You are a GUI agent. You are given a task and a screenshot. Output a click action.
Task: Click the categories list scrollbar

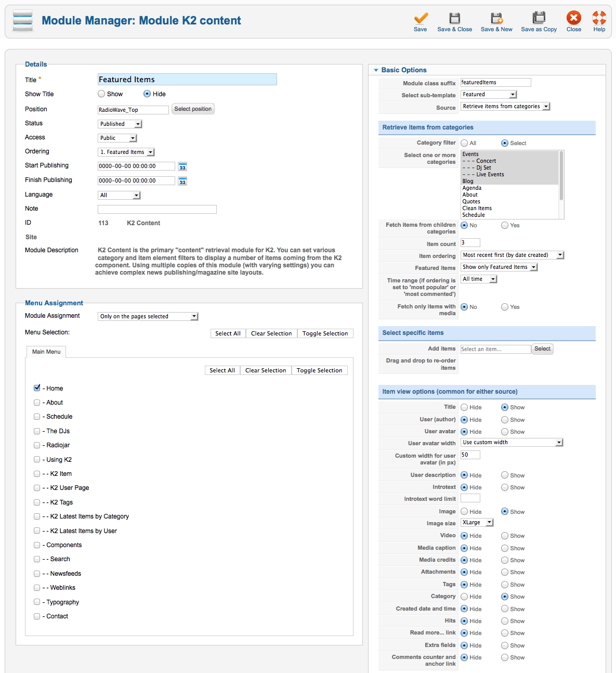(561, 177)
